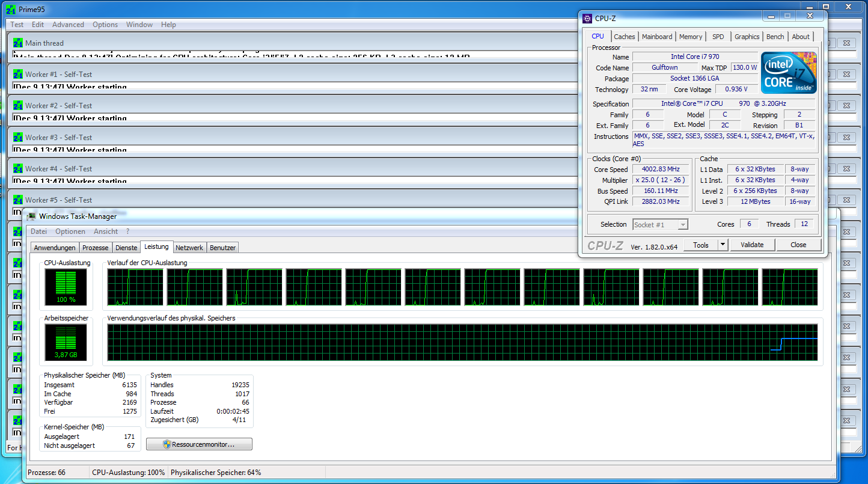The height and width of the screenshot is (484, 868).
Task: Open the Window menu in Prime95
Action: [x=139, y=25]
